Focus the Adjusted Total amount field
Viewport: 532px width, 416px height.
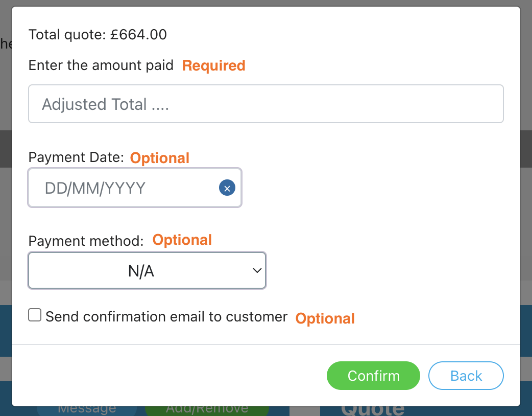(265, 104)
